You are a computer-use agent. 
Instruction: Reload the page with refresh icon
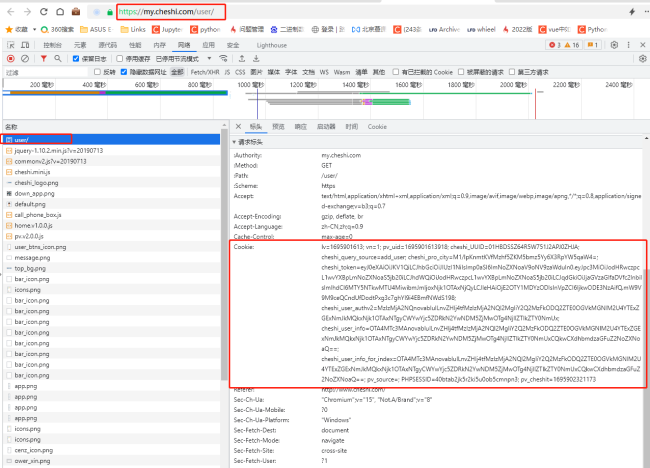pos(44,12)
